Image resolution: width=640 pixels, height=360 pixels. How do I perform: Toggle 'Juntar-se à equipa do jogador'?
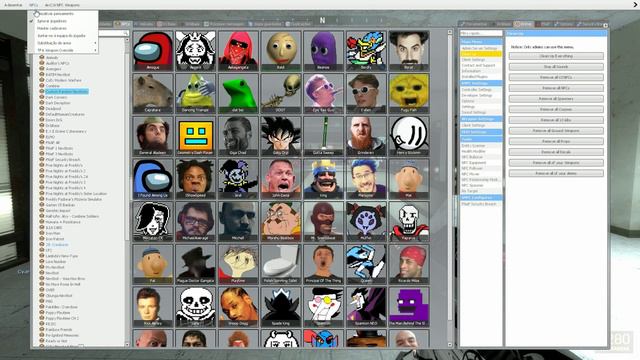pos(63,36)
